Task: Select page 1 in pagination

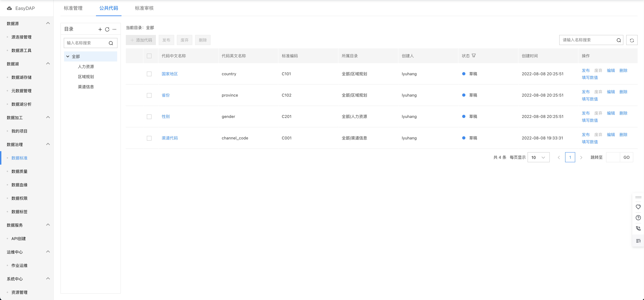Action: (570, 158)
